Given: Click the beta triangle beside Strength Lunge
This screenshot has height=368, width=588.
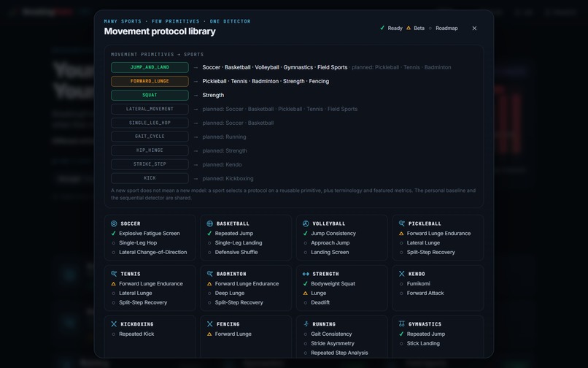Looking at the screenshot, I should click(305, 293).
